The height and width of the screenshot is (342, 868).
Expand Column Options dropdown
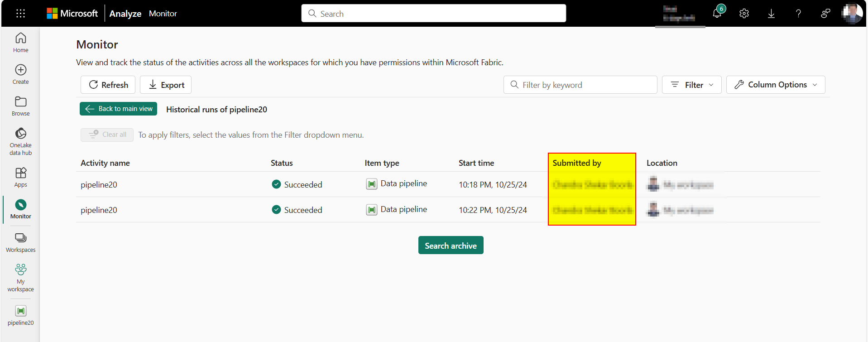click(776, 85)
